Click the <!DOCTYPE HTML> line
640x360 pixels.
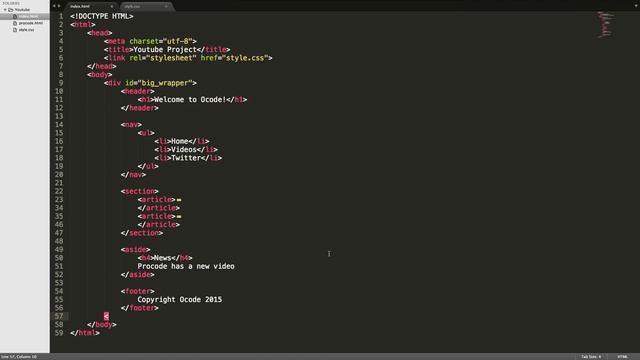[102, 16]
